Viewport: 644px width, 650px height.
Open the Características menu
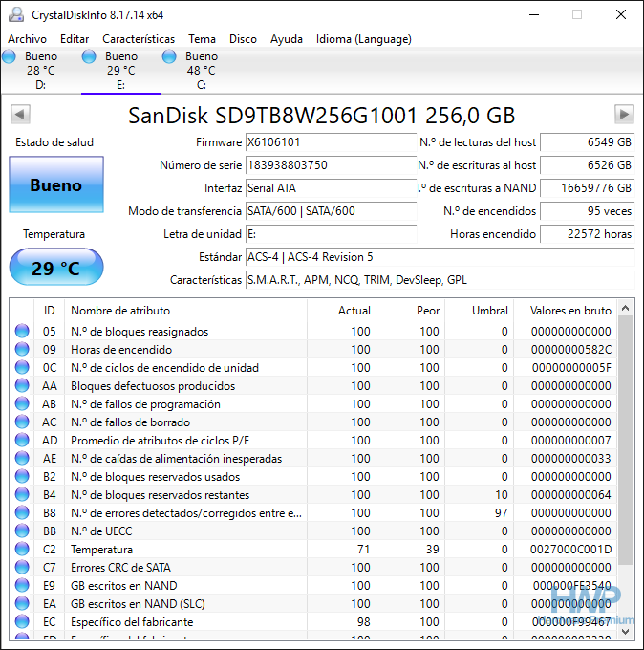(139, 39)
